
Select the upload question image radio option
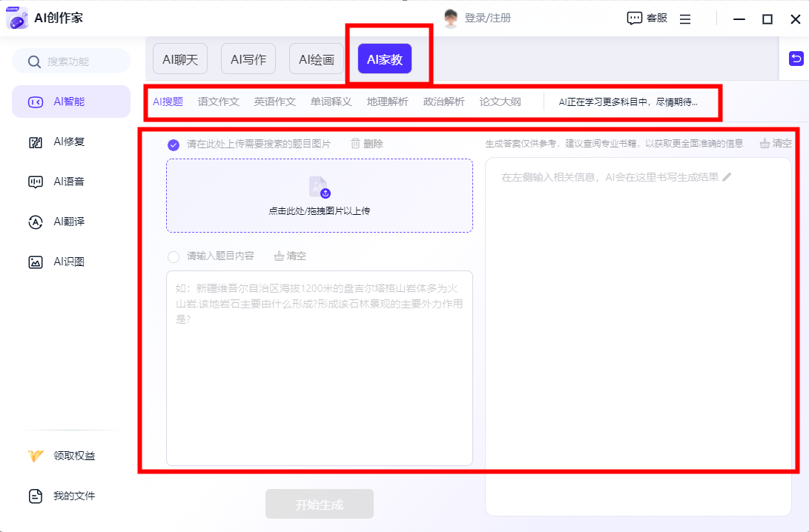(174, 144)
